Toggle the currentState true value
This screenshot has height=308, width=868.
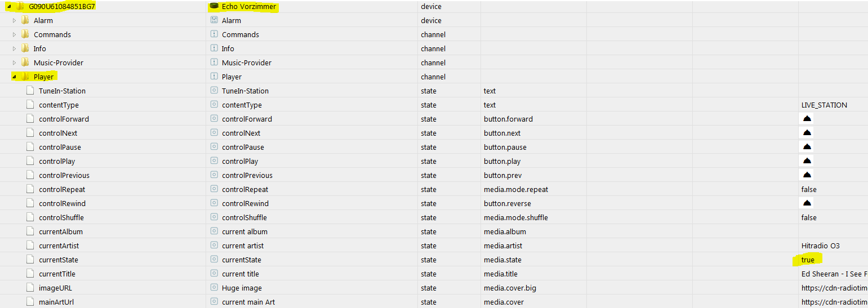tap(808, 260)
